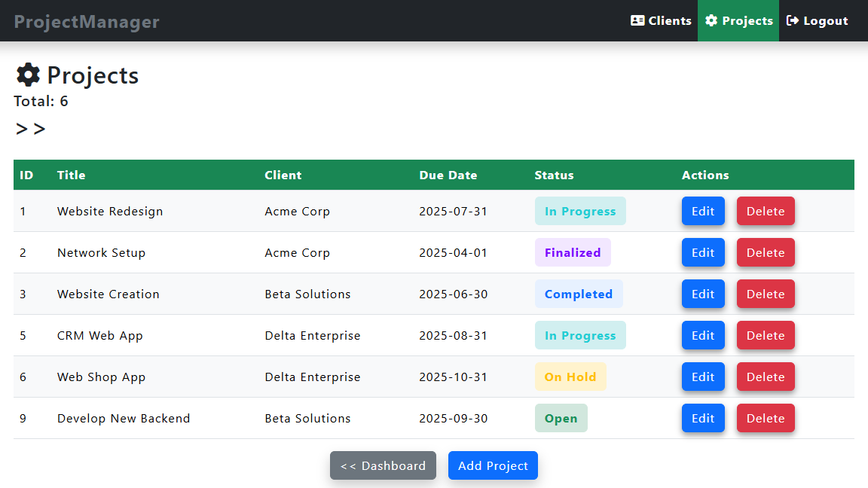
Task: Edit the Network Setup project
Action: [x=703, y=252]
